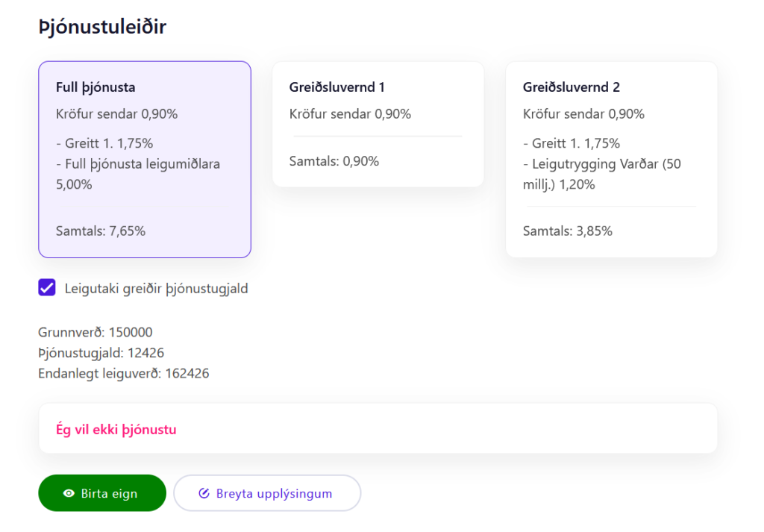Click the eye icon on Birta eign
This screenshot has height=532, width=764.
pos(69,493)
